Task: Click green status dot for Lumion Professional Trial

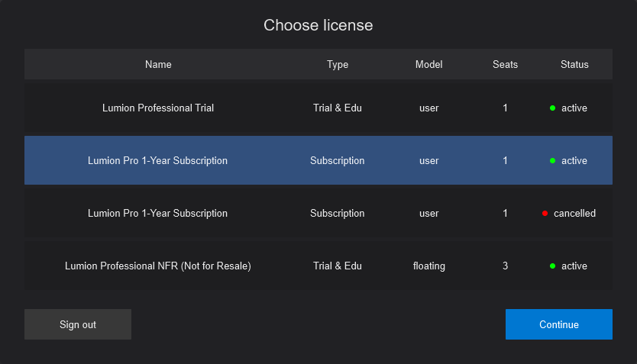Action: coord(552,108)
